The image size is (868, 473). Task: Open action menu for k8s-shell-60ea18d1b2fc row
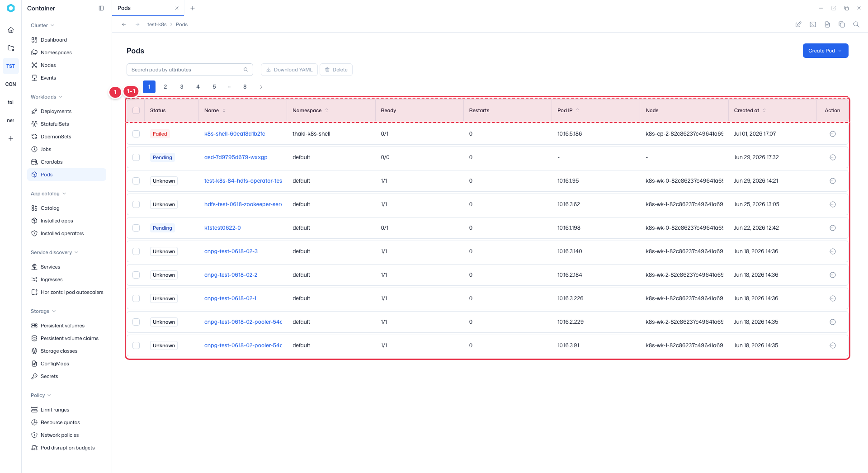[833, 134]
